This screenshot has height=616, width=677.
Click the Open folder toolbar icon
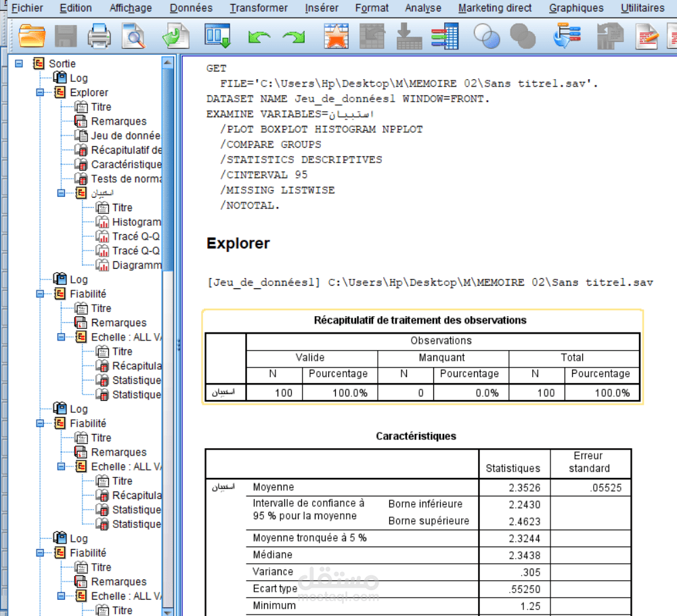coord(32,35)
